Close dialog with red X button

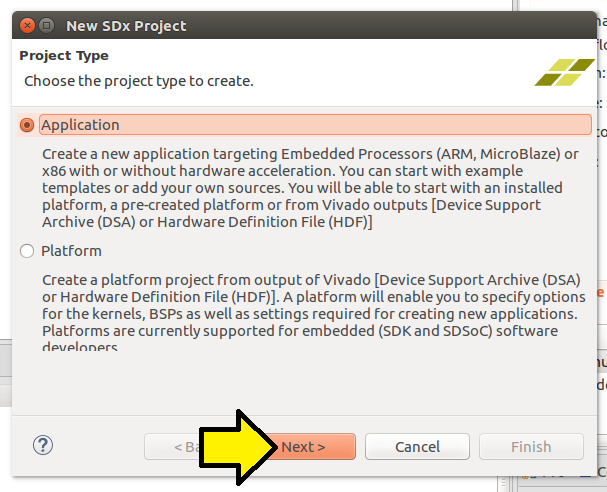tap(27, 26)
